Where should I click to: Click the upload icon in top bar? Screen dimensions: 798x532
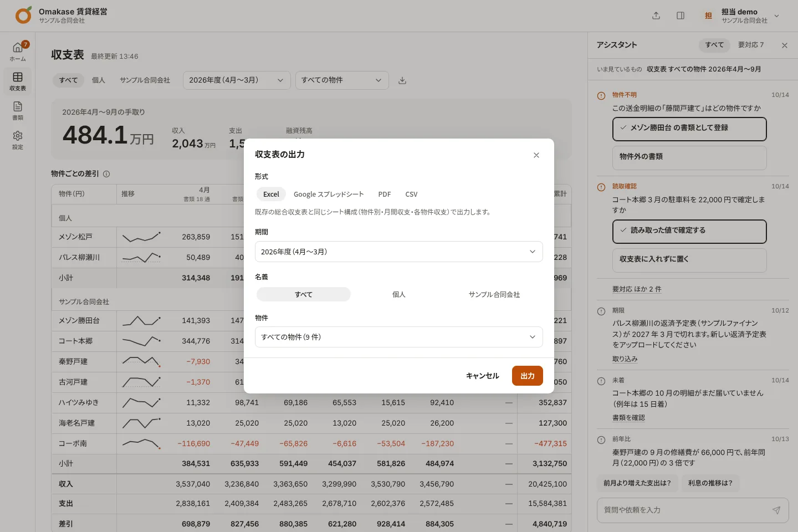pos(656,16)
